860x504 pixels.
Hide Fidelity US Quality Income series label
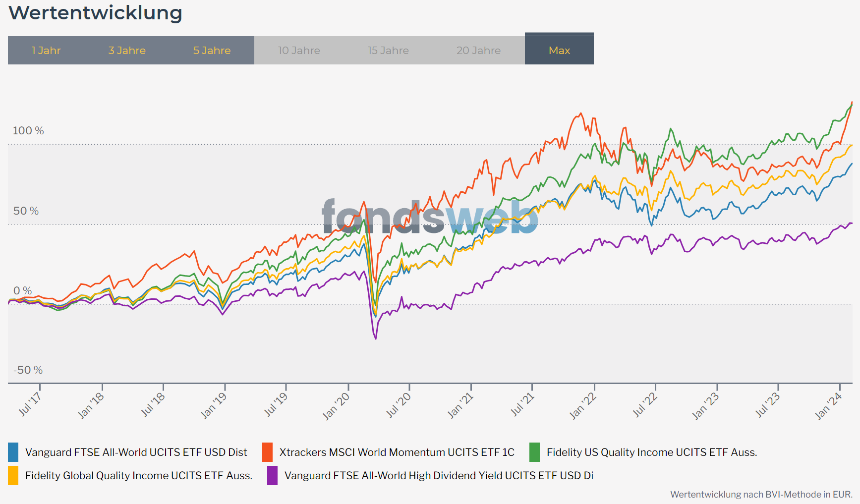coord(651,452)
